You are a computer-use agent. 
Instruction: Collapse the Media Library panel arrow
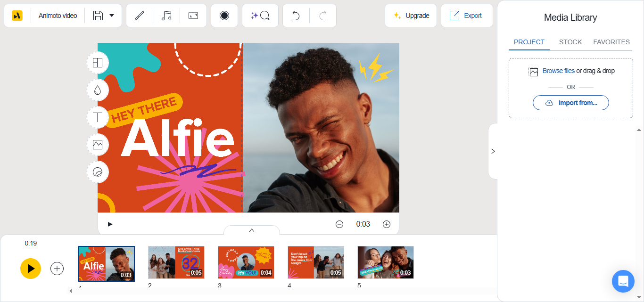pos(493,151)
